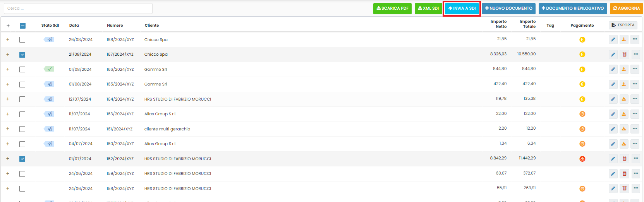644x202 pixels.
Task: Click green checkmark SdI status for invoice 166/2024/XYZ
Action: click(x=49, y=69)
